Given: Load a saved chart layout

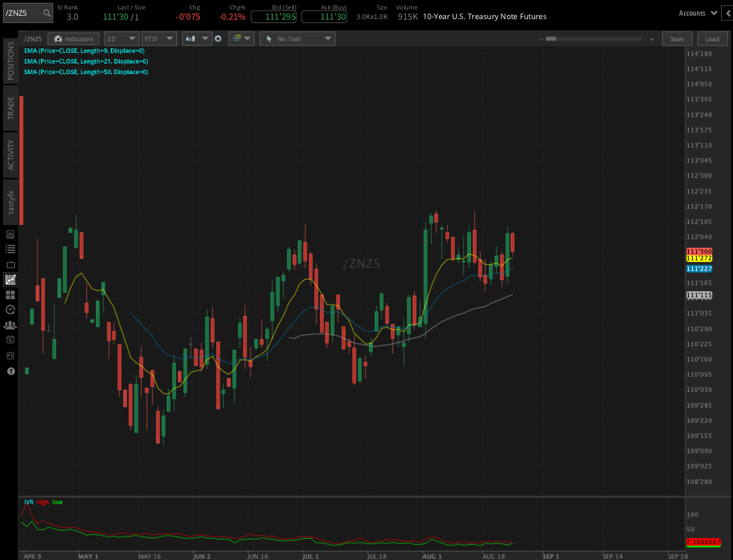Looking at the screenshot, I should pyautogui.click(x=712, y=39).
